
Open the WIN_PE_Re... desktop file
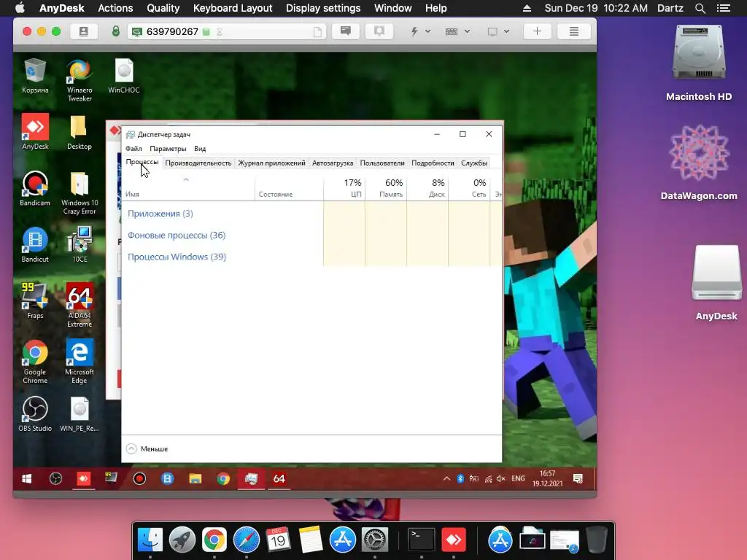tap(80, 414)
